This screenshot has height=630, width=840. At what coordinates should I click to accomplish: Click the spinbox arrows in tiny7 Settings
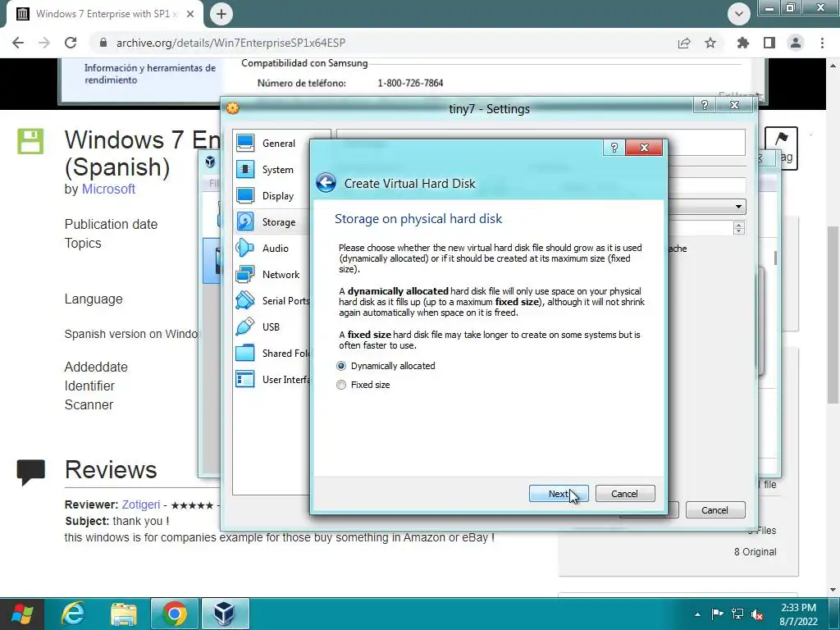[x=739, y=228]
